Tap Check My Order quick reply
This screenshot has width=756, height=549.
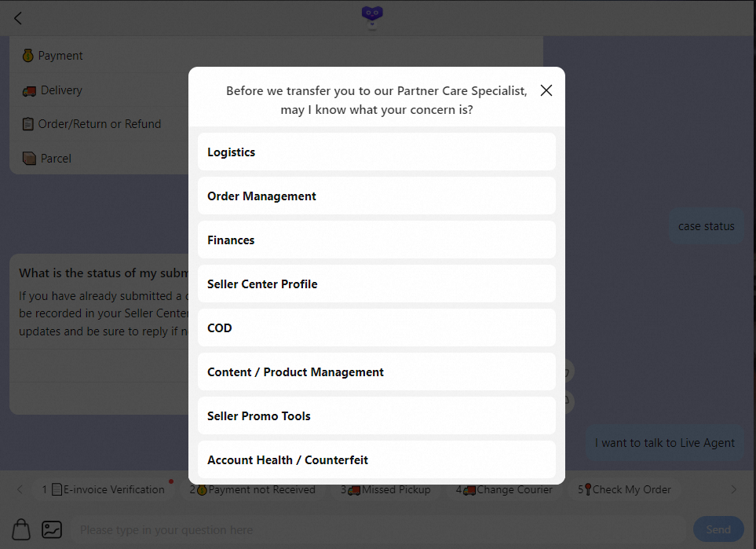coord(625,489)
